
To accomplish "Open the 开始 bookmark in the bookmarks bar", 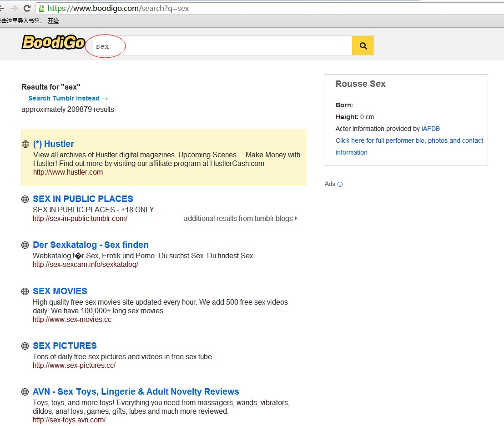I will pos(53,21).
